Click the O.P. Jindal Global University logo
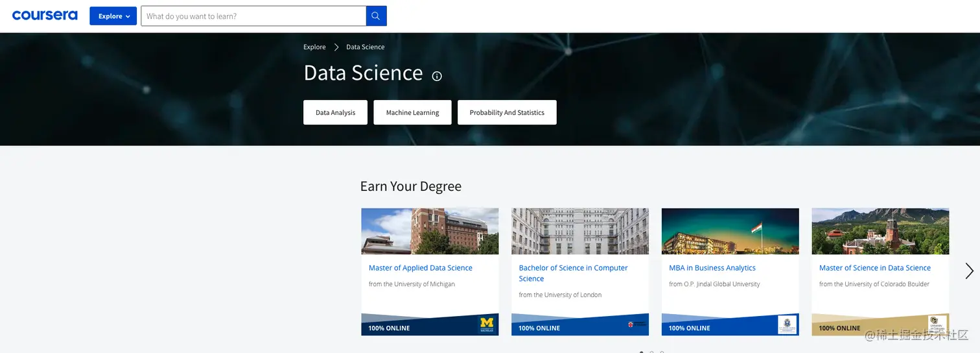 pos(787,324)
